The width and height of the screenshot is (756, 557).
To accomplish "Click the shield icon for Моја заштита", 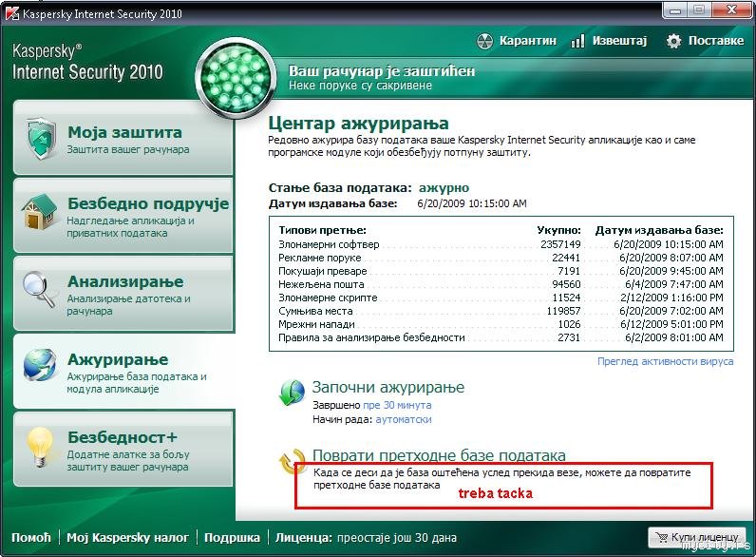I will pyautogui.click(x=42, y=138).
